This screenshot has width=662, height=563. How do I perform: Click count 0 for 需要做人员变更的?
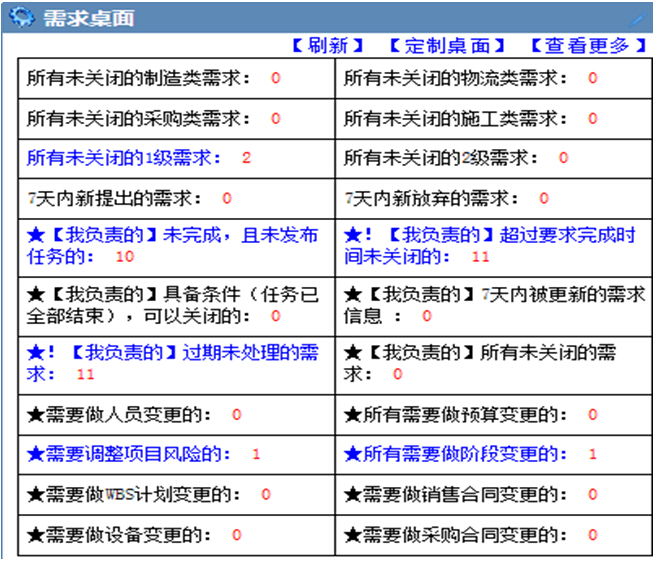(237, 415)
